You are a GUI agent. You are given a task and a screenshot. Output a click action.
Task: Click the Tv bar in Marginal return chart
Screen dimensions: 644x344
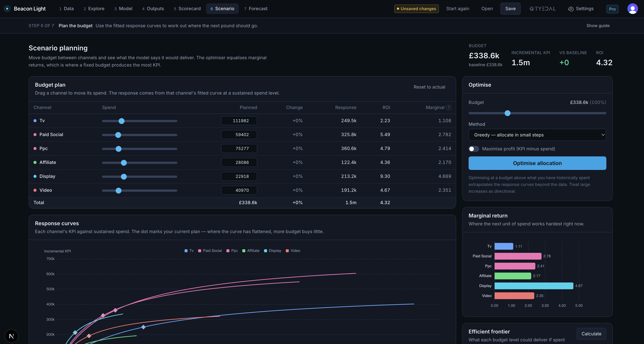click(x=504, y=246)
